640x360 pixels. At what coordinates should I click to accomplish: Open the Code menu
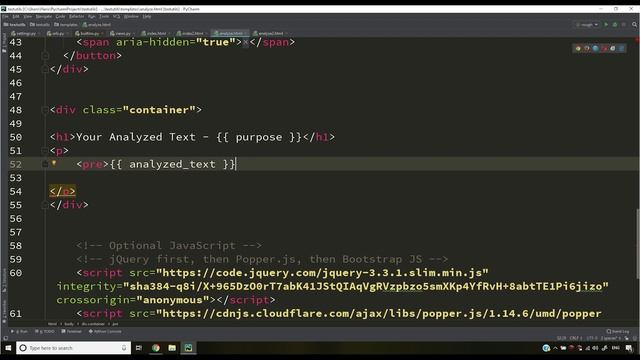60,16
